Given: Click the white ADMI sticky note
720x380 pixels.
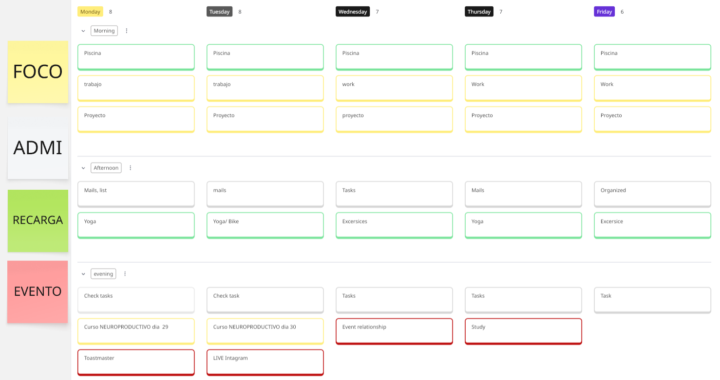Looking at the screenshot, I should pos(38,148).
